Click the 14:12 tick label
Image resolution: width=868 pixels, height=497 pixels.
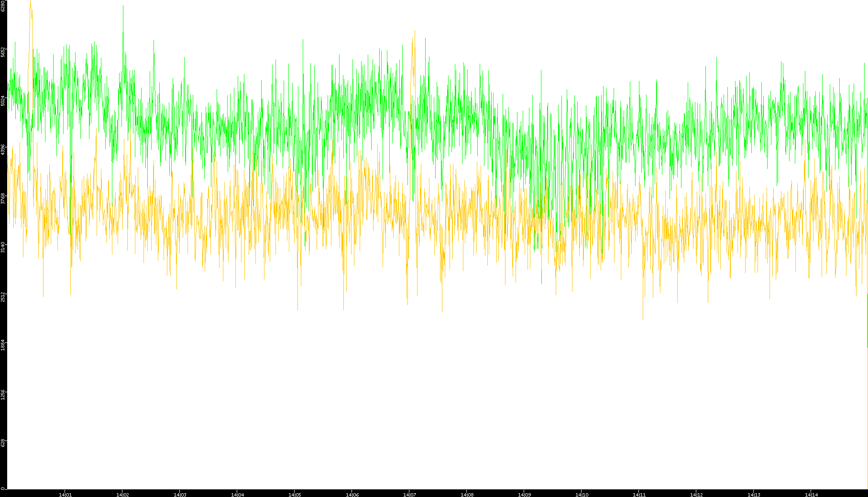[696, 495]
